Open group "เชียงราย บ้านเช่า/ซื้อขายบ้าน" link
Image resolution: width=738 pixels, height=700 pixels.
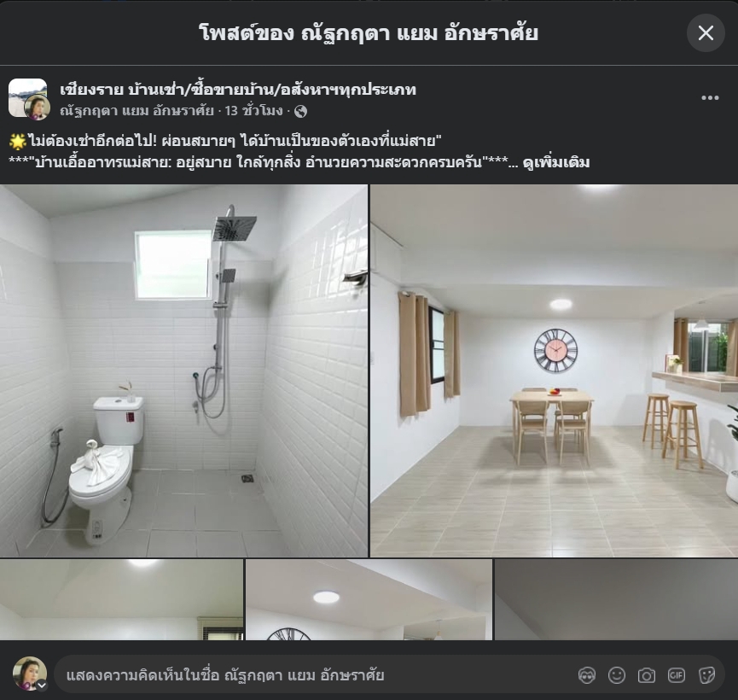click(x=238, y=89)
